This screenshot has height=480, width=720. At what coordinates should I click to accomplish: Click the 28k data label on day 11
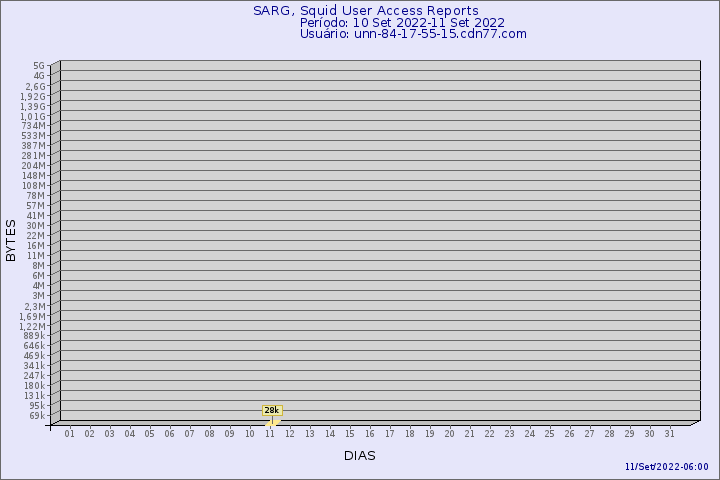point(272,410)
